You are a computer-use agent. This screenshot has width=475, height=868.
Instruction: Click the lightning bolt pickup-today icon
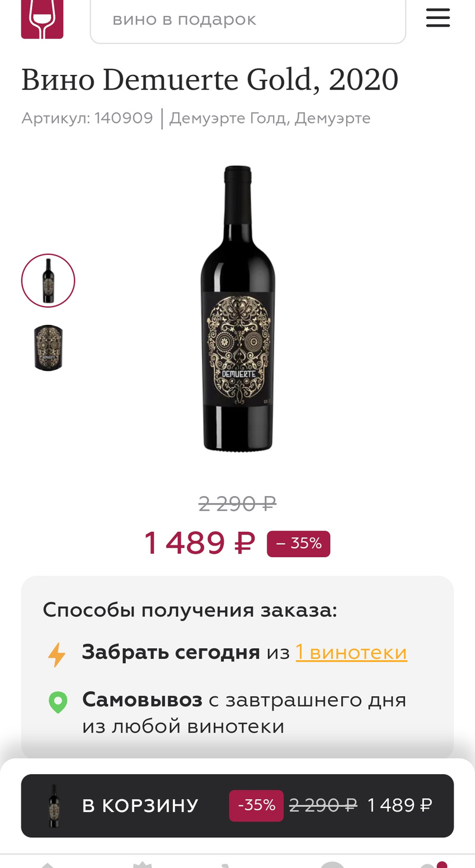tap(57, 654)
